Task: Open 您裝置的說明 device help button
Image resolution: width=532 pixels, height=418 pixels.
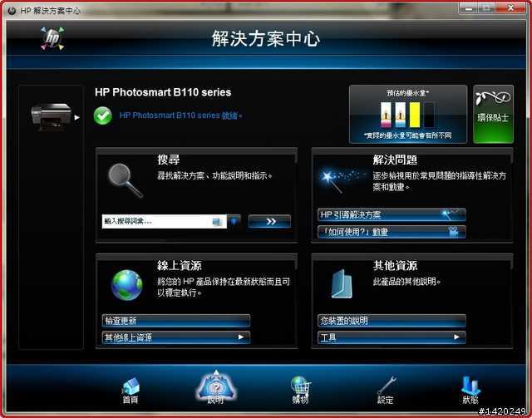Action: tap(392, 321)
